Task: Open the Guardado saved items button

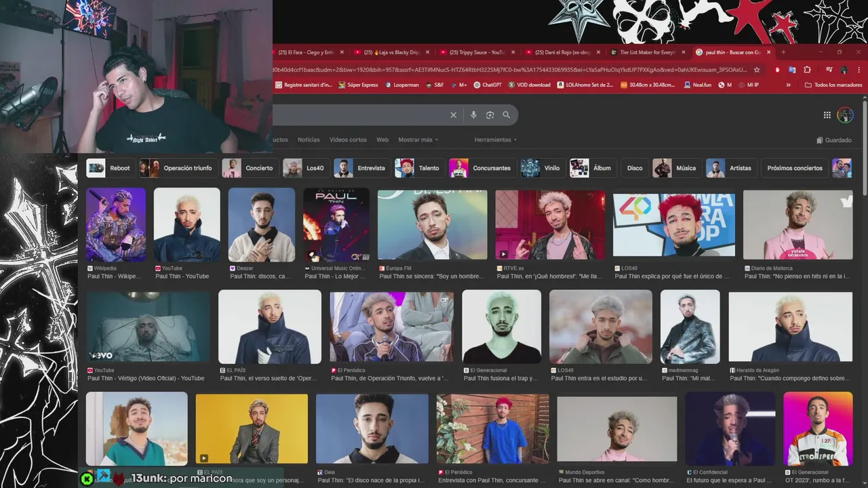Action: coord(834,140)
